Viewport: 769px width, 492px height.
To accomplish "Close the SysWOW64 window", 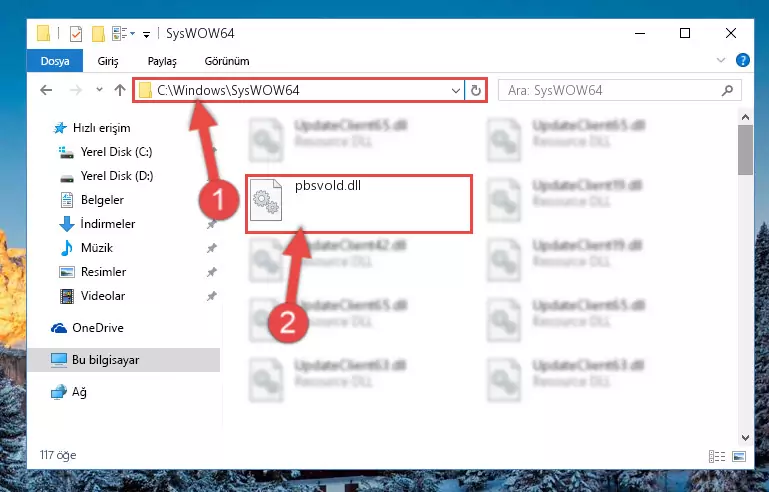I will pos(731,33).
